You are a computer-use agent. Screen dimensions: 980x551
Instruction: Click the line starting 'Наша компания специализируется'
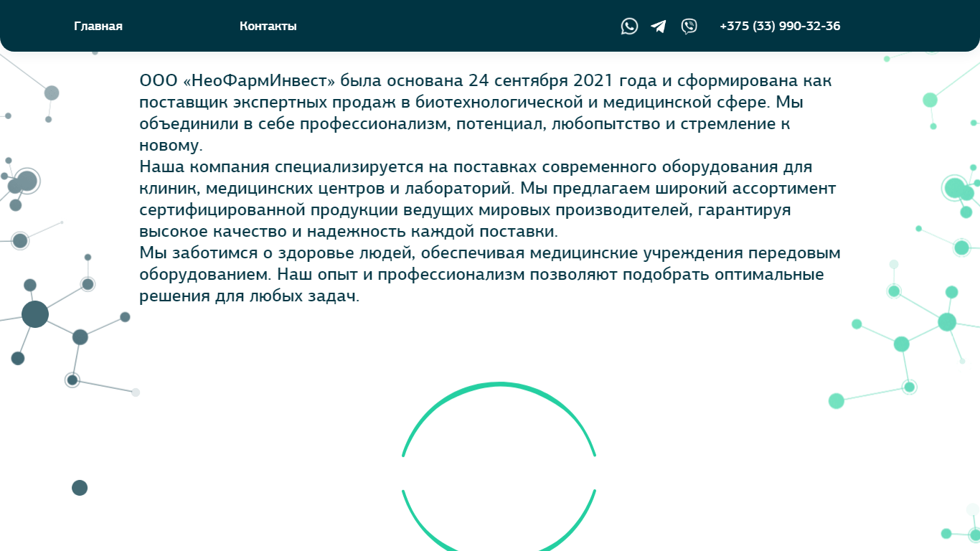[x=476, y=167]
